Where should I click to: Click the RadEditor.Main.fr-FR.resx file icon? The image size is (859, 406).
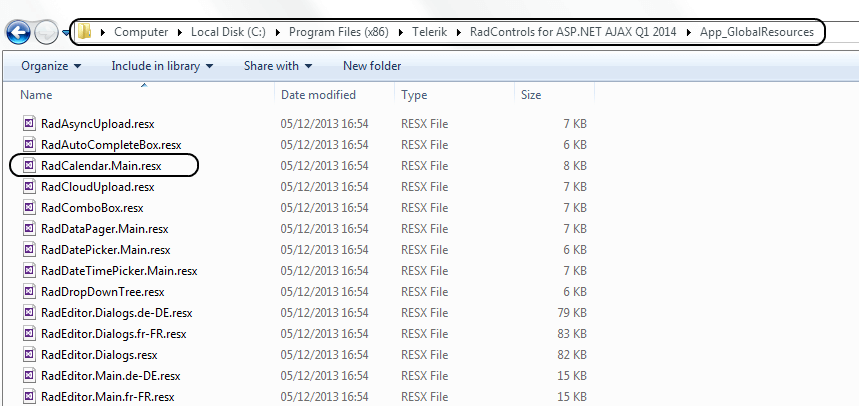pos(30,397)
